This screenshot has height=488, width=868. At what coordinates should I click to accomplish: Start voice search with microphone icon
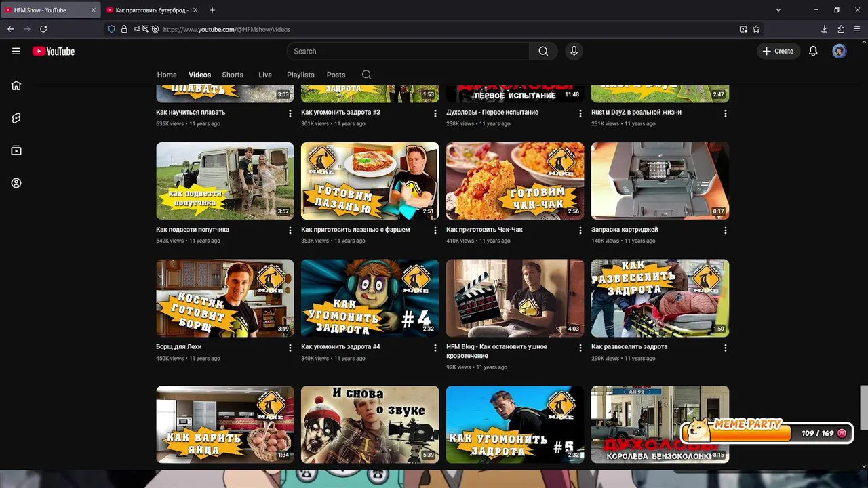574,51
